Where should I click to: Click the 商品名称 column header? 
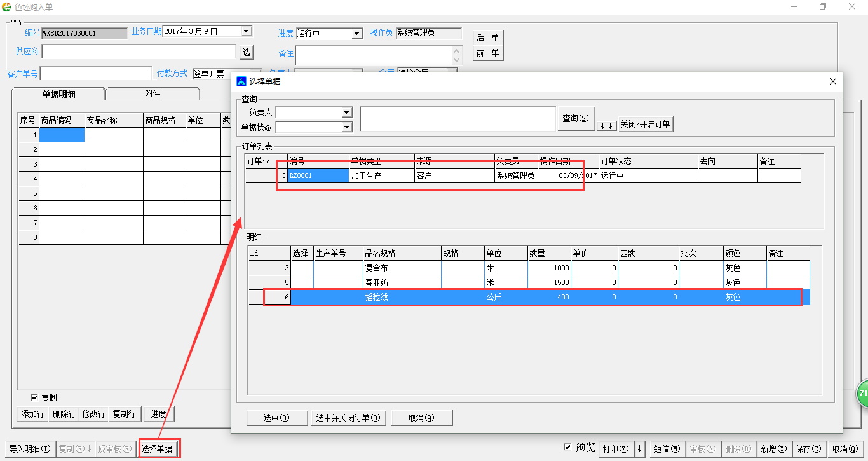tap(114, 120)
